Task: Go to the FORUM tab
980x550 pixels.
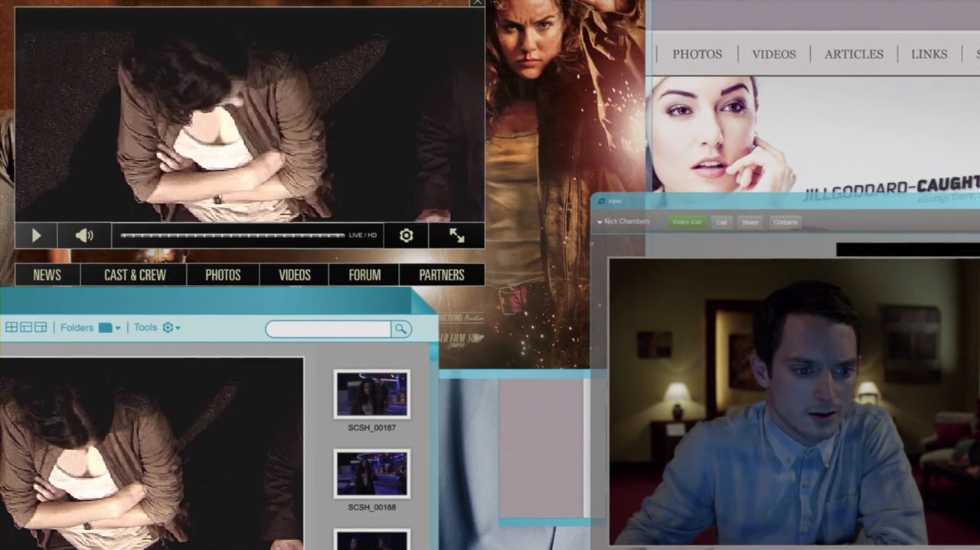Action: (x=364, y=275)
